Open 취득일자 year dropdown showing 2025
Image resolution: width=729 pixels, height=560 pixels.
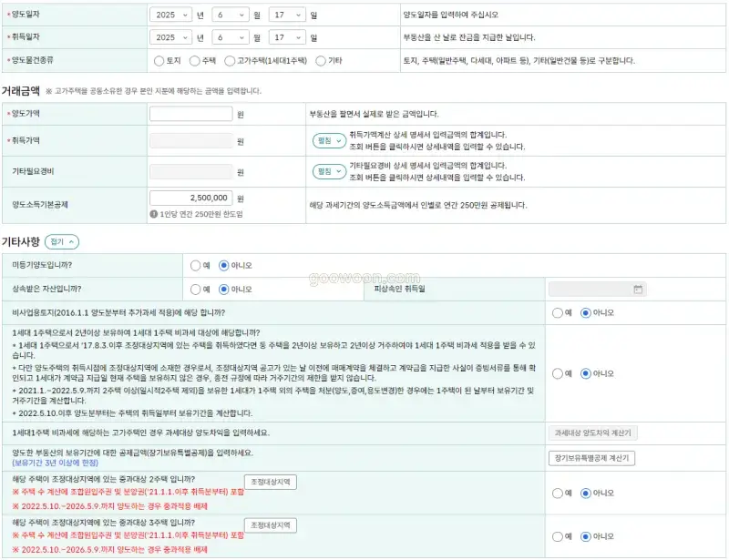170,37
